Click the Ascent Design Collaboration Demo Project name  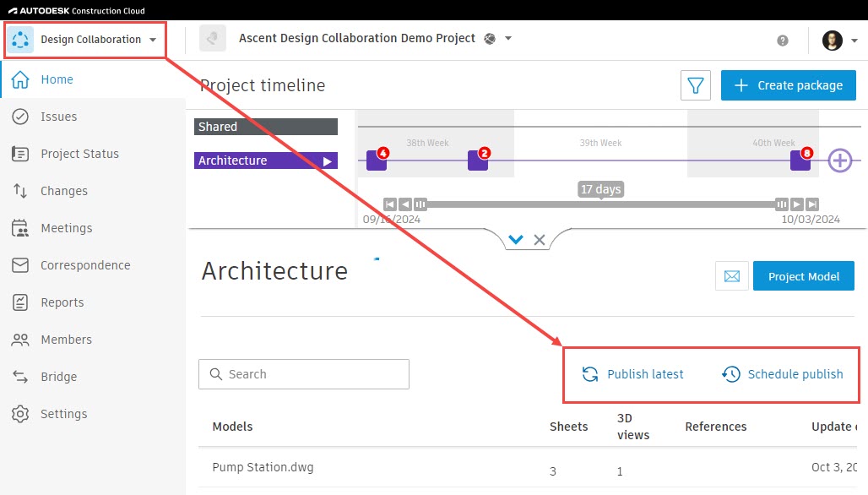[357, 38]
